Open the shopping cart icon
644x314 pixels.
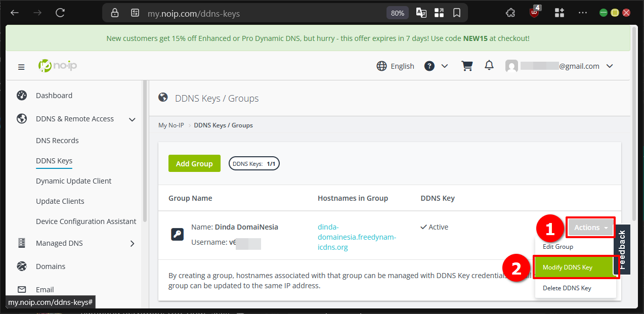click(x=467, y=66)
